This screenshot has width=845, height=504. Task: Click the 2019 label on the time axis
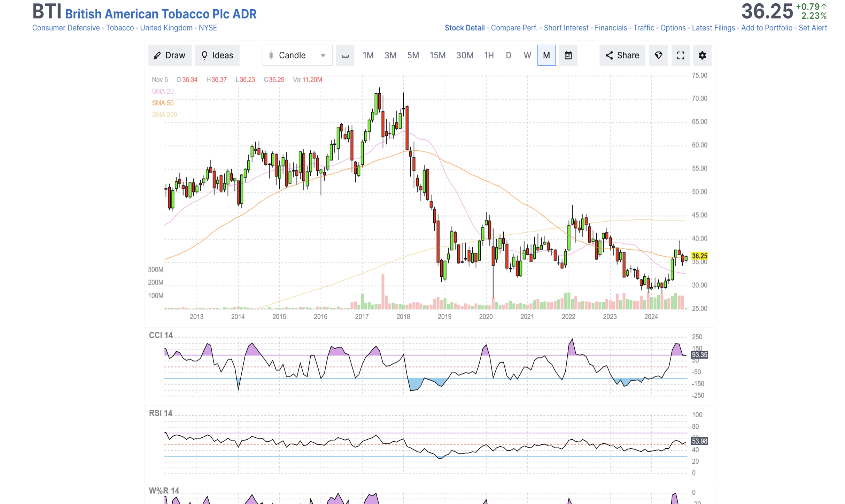click(444, 317)
